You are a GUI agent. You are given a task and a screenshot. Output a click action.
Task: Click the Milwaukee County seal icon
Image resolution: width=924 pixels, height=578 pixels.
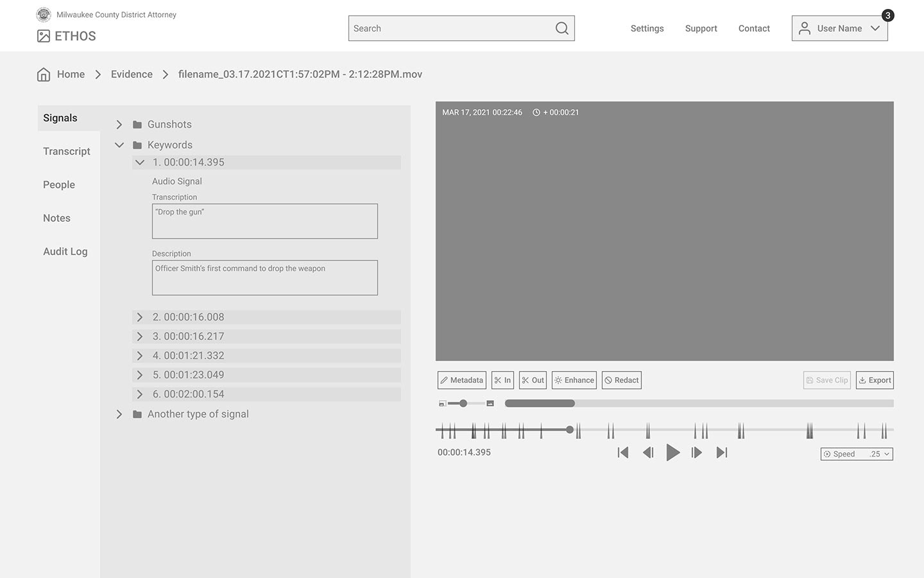coord(44,14)
